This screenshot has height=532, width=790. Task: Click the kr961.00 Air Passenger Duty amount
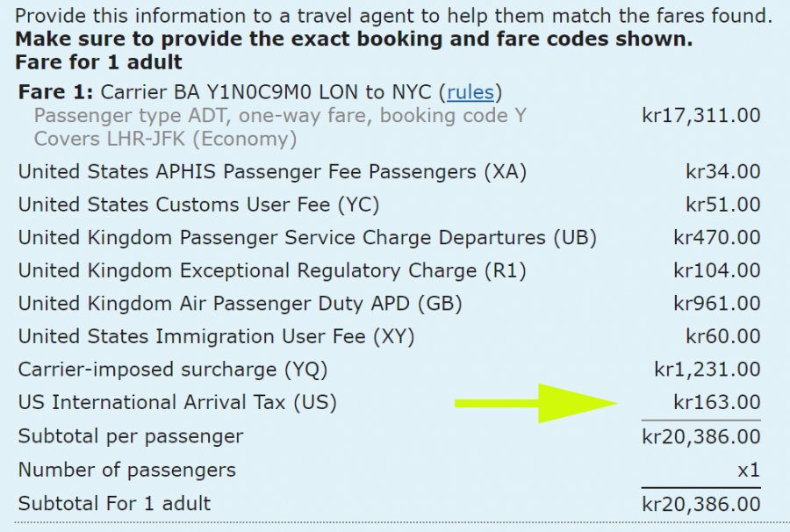tap(716, 304)
